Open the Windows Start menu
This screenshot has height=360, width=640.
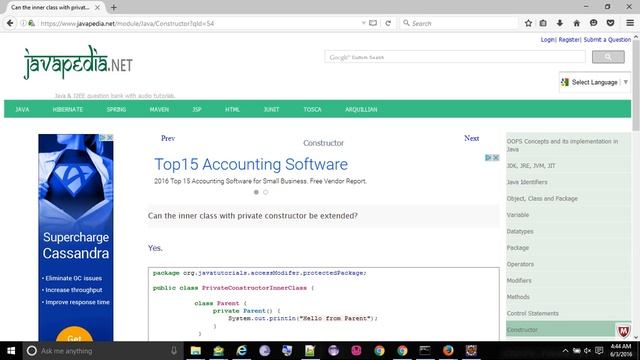click(11, 351)
